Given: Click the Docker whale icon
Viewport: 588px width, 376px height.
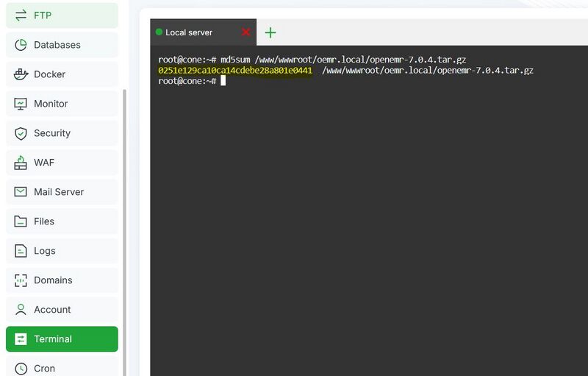Looking at the screenshot, I should click(x=21, y=74).
